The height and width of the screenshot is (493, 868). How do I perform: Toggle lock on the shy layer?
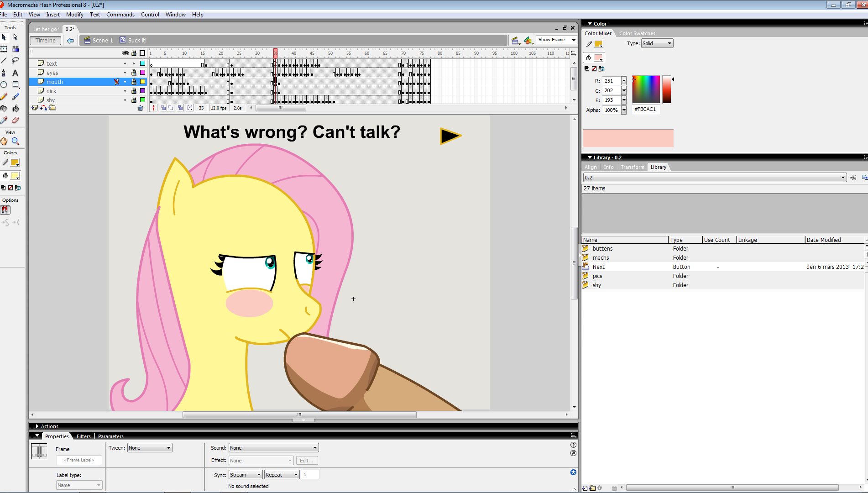click(x=134, y=100)
